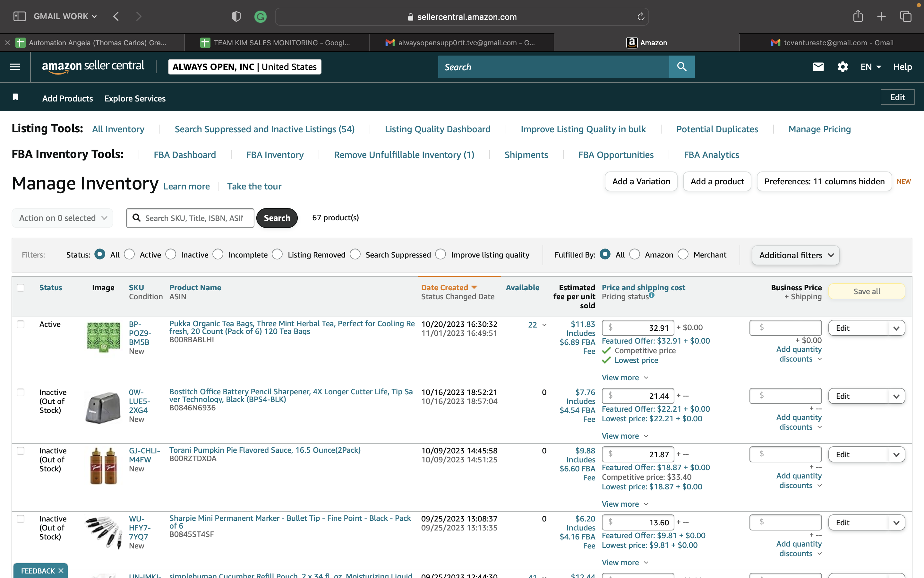Open the Action on 0 selected dropdown

pyautogui.click(x=63, y=218)
